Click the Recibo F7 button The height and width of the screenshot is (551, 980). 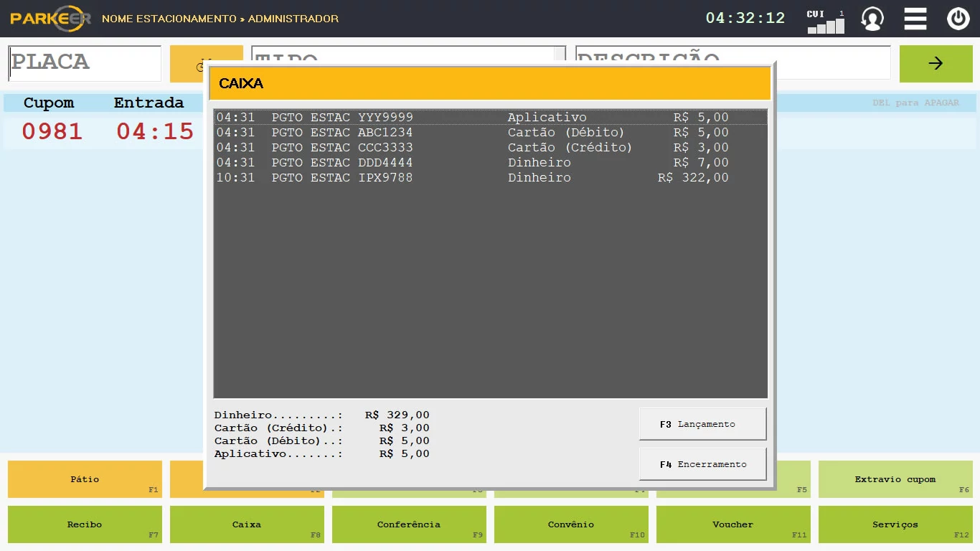pos(85,524)
